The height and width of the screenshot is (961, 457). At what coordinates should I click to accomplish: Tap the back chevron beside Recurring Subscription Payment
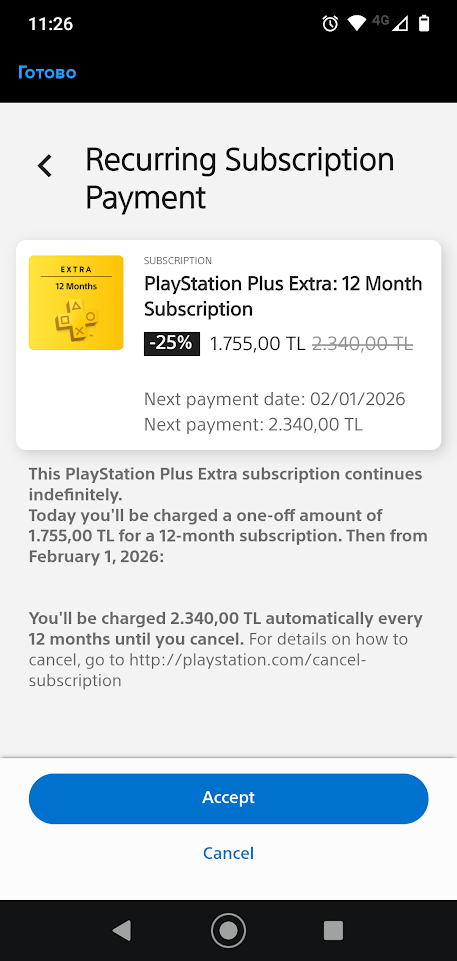point(45,165)
